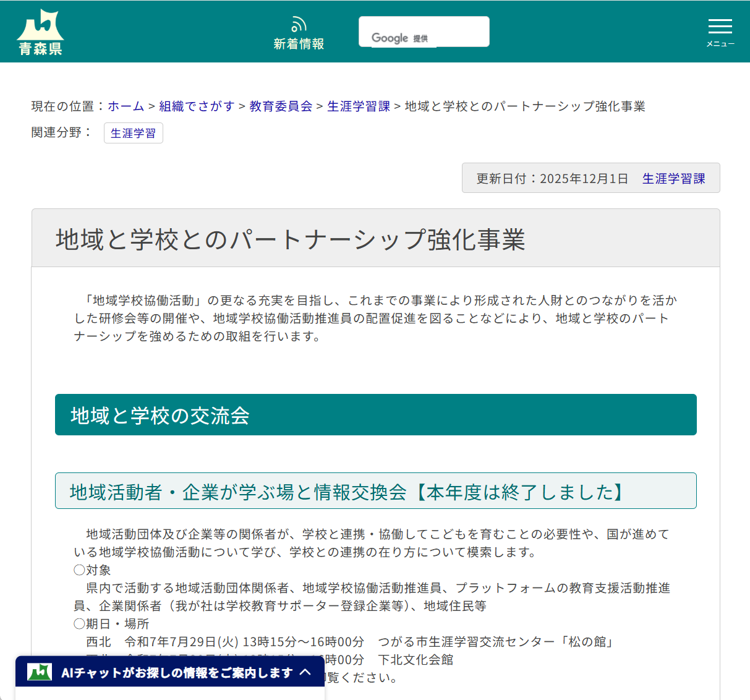Screen dimensions: 750x700
Task: Open 生涯学習課 from the breadcrumb trail
Action: (x=358, y=106)
